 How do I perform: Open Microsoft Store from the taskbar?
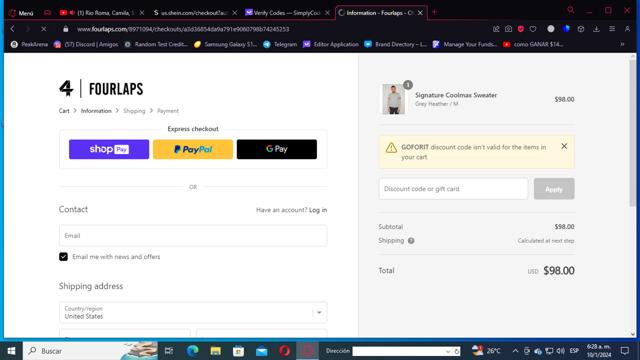click(x=238, y=351)
